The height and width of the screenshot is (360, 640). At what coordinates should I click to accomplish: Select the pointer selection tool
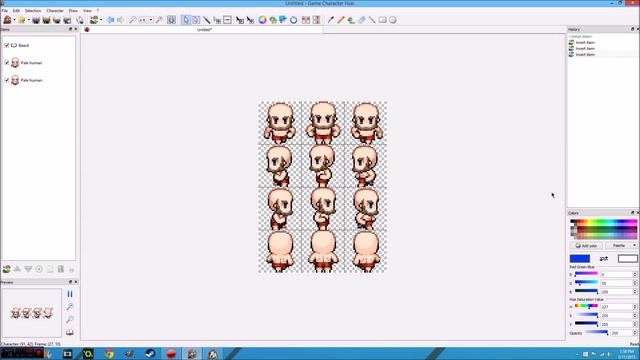pyautogui.click(x=186, y=20)
